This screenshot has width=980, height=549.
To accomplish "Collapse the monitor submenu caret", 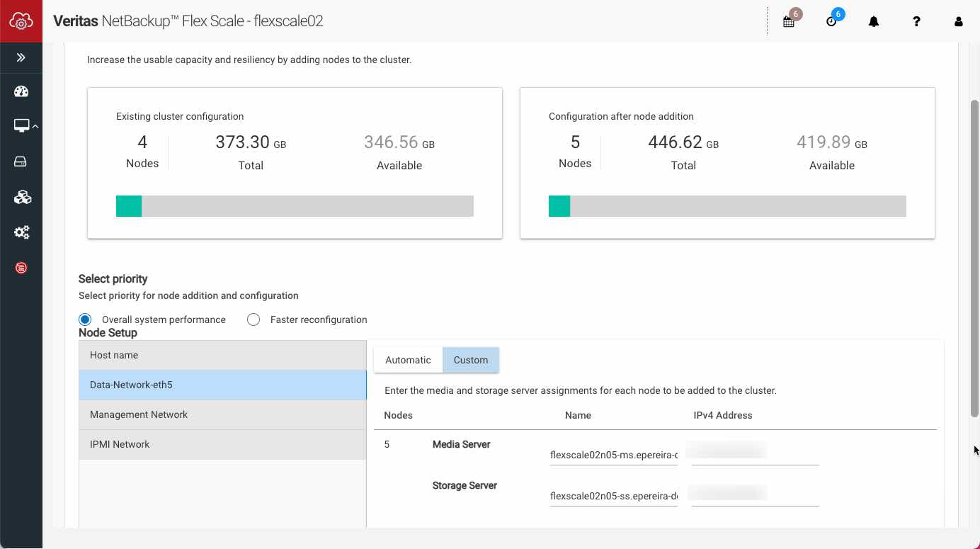I will click(x=35, y=126).
